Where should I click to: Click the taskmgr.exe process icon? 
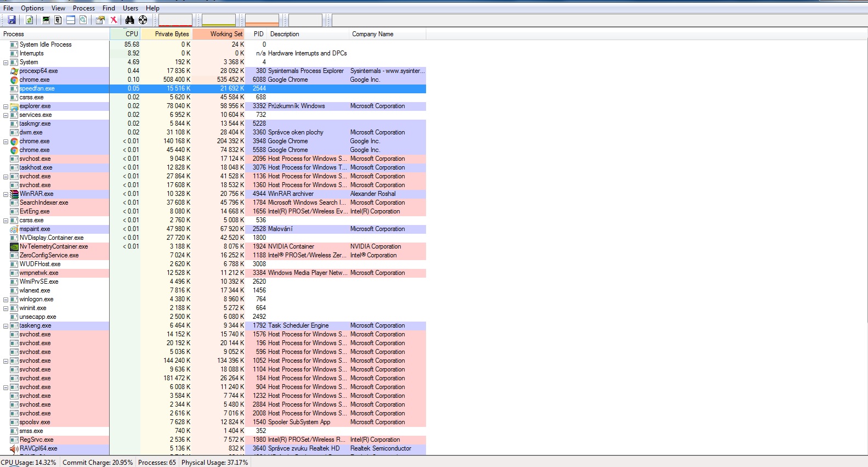14,123
